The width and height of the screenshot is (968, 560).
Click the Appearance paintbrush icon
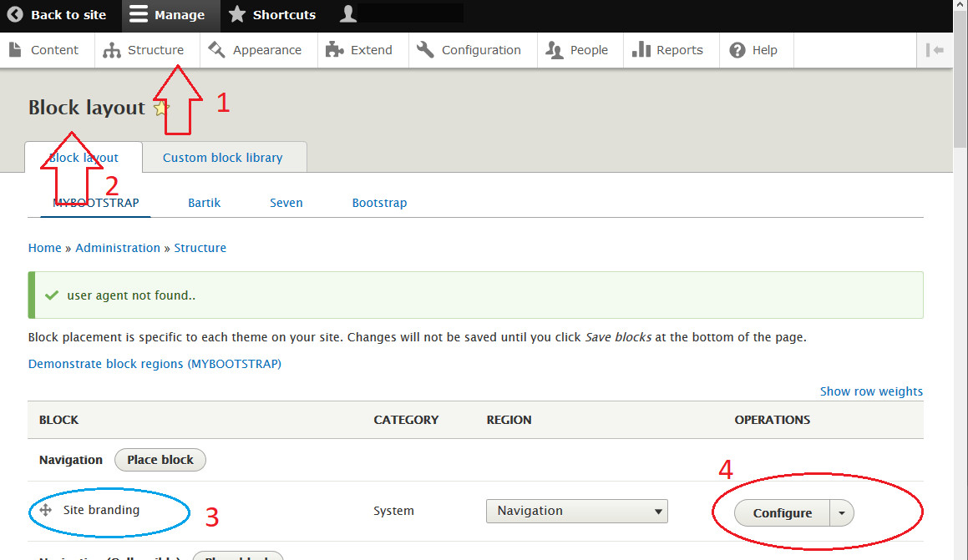[216, 49]
